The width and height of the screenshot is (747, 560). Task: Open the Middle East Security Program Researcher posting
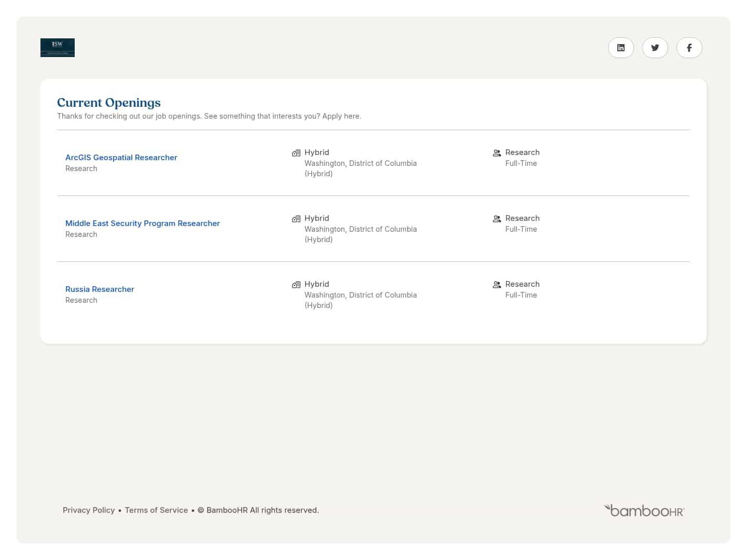[142, 223]
